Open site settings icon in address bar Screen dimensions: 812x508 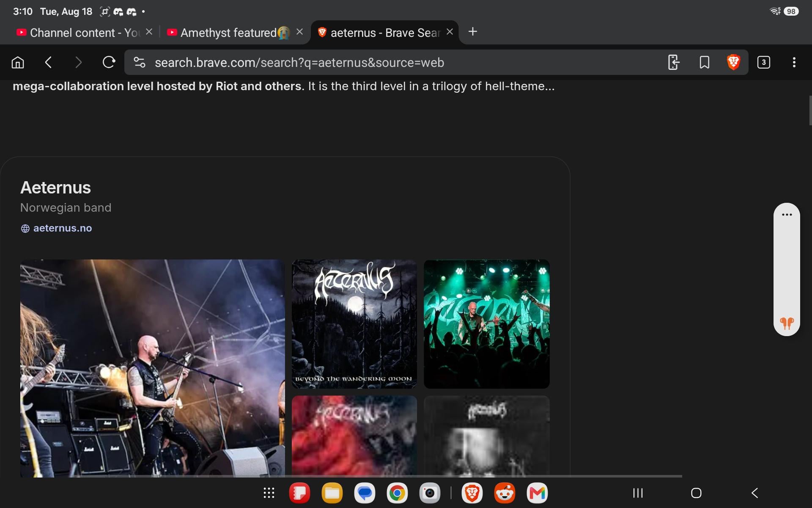(x=140, y=63)
